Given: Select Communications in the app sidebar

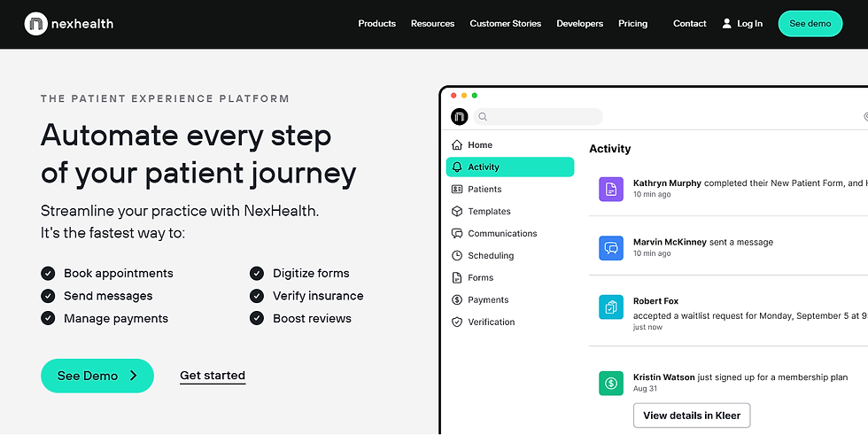Looking at the screenshot, I should 510,234.
